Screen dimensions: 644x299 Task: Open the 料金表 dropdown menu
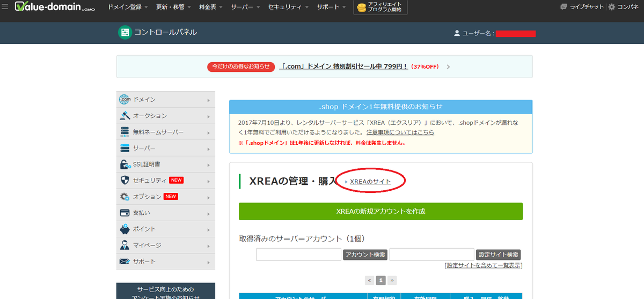pos(211,7)
